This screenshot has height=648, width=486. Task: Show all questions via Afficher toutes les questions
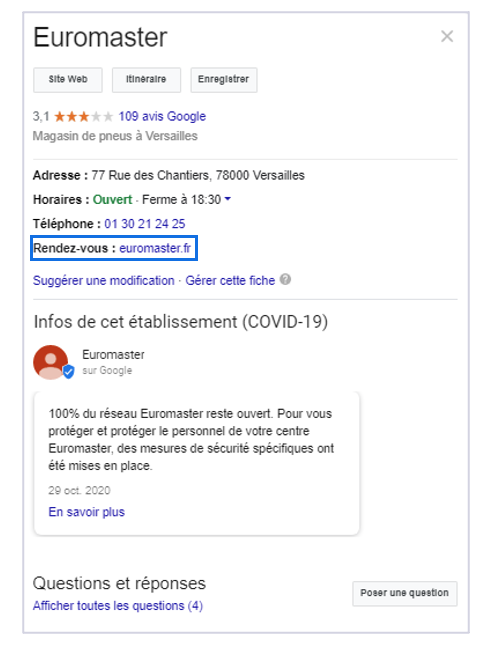[x=118, y=606]
